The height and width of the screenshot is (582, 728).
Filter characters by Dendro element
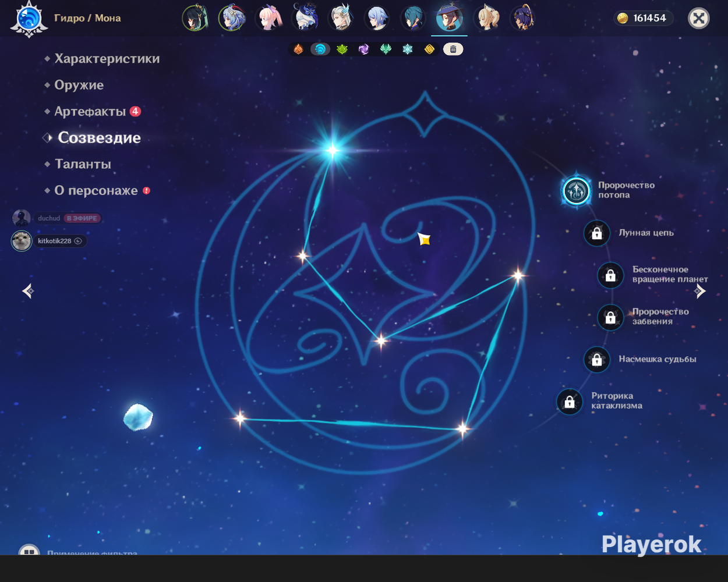coord(342,49)
